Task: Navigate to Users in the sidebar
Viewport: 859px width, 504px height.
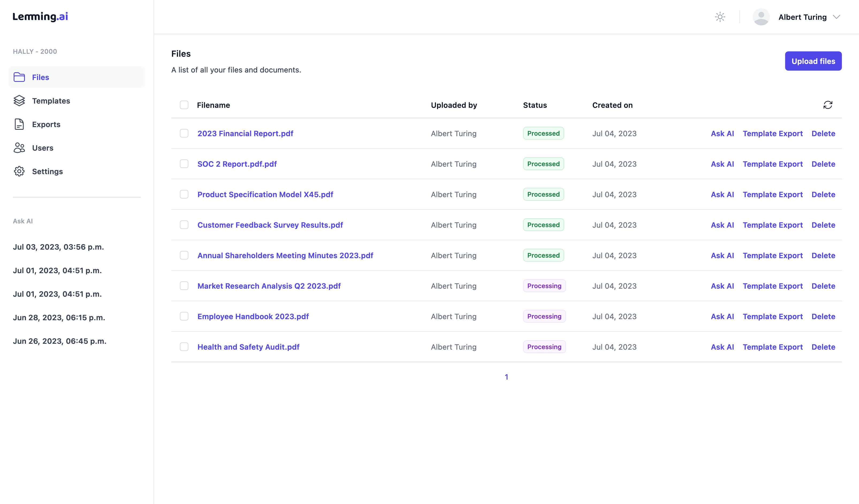Action: 77,148
